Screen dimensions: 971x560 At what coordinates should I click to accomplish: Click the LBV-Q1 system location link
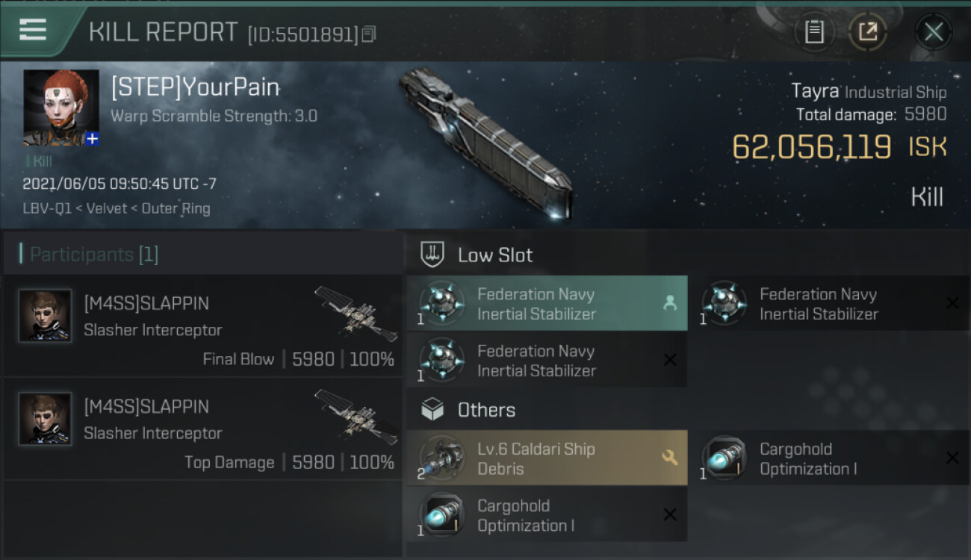tap(46, 209)
